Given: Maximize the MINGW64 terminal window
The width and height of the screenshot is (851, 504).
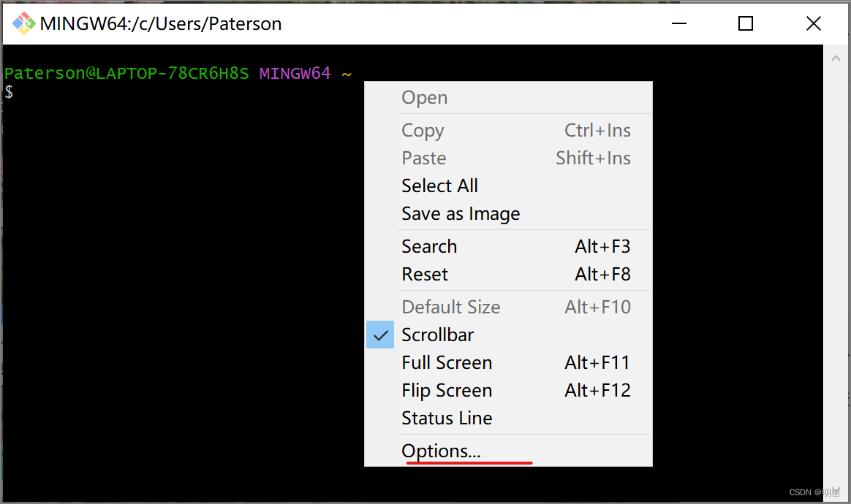Looking at the screenshot, I should click(x=746, y=23).
